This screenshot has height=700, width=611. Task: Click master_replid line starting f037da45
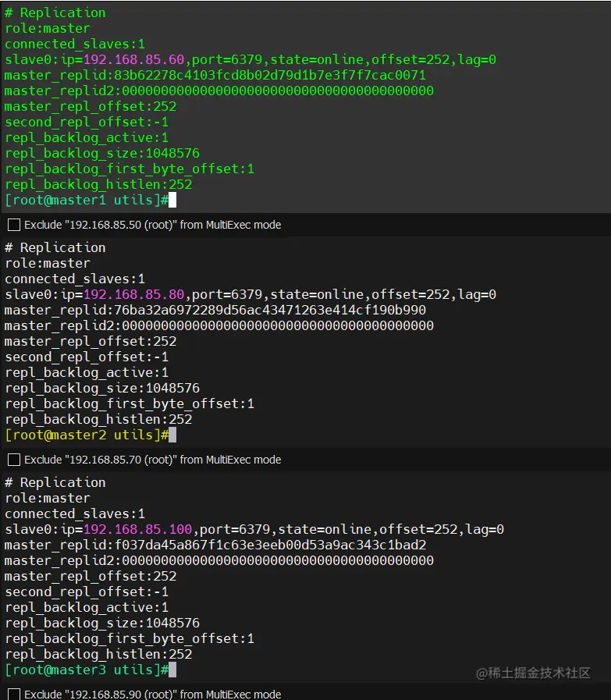(x=215, y=545)
